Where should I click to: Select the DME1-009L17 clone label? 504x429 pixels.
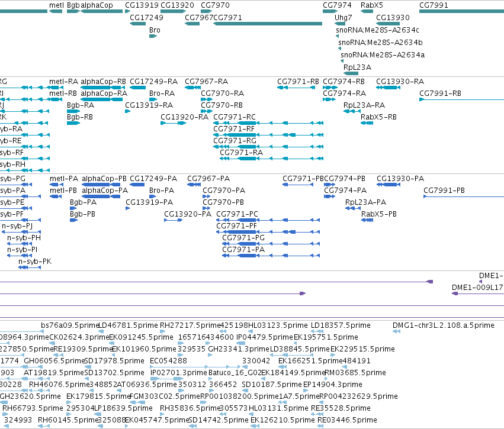pos(477,288)
